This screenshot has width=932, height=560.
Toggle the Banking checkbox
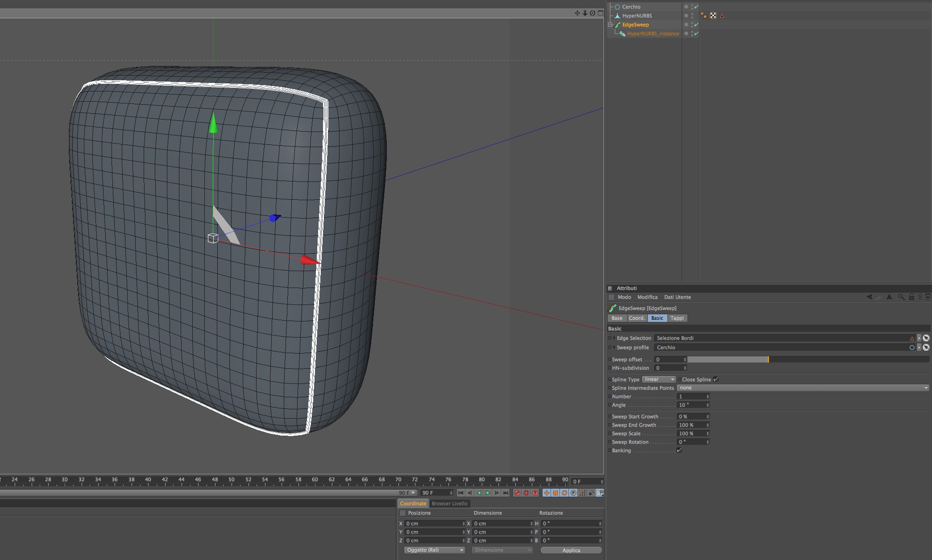tap(679, 450)
